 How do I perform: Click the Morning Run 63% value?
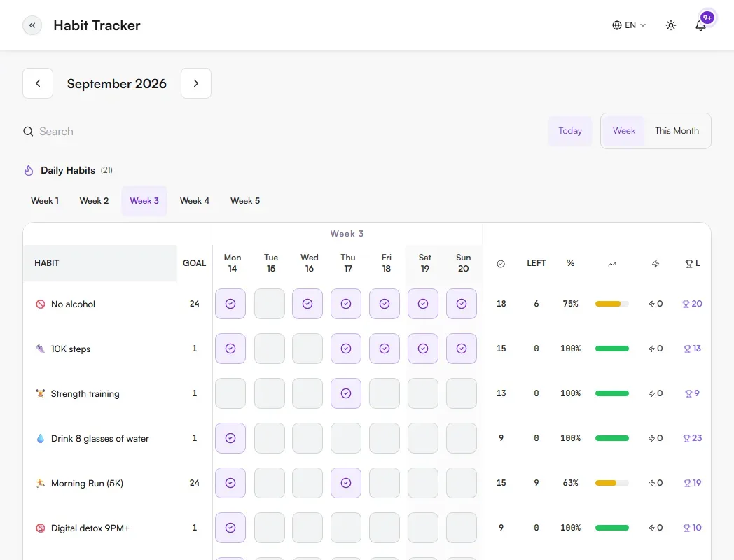570,483
